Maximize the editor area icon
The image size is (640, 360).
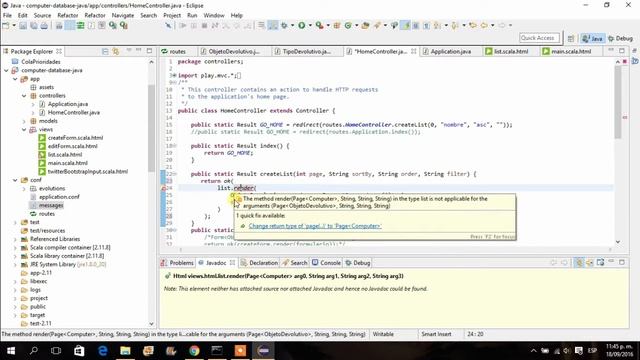click(x=622, y=51)
